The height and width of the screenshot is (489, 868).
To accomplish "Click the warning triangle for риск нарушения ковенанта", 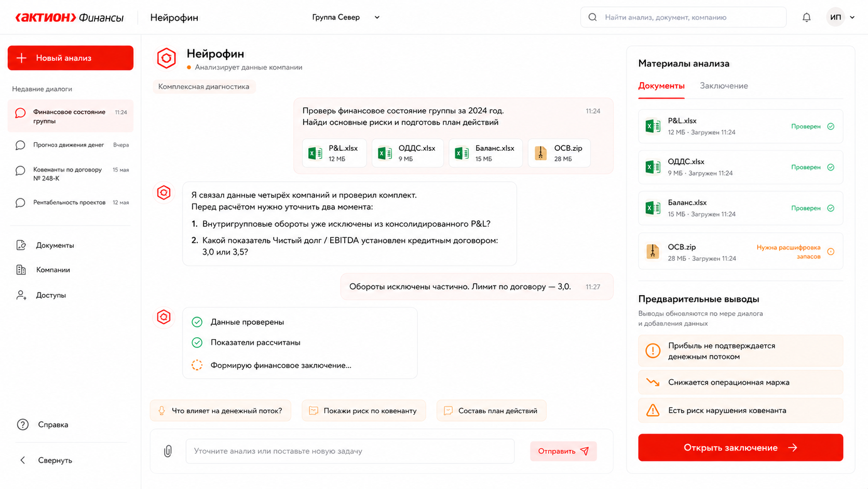I will (x=653, y=411).
